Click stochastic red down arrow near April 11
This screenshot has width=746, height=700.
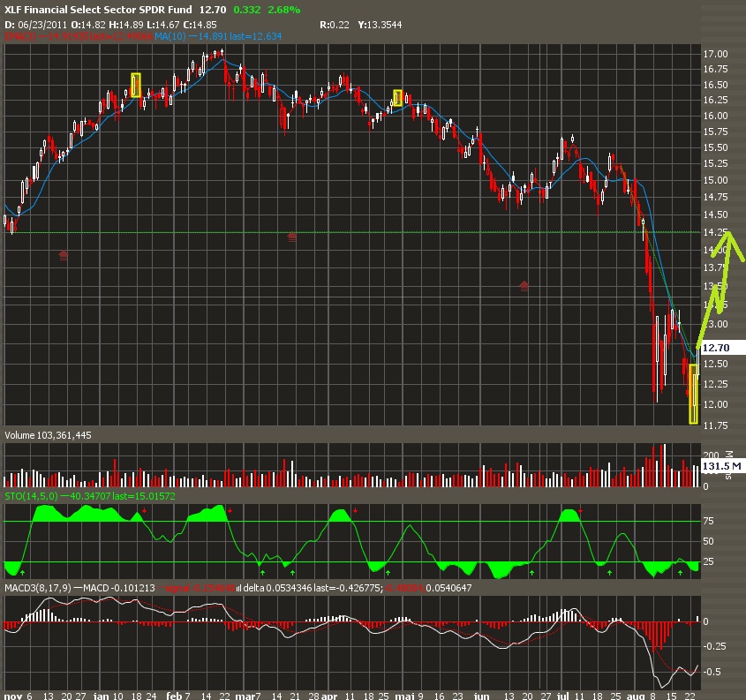pos(356,510)
